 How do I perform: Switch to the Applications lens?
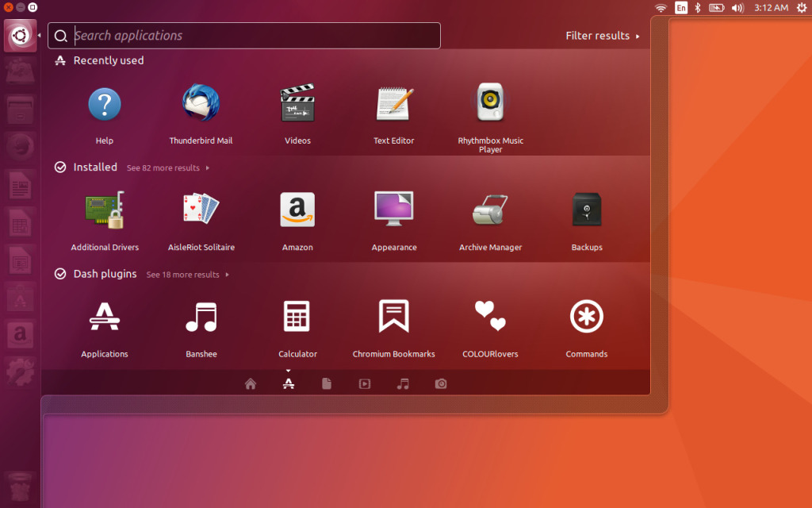click(289, 383)
